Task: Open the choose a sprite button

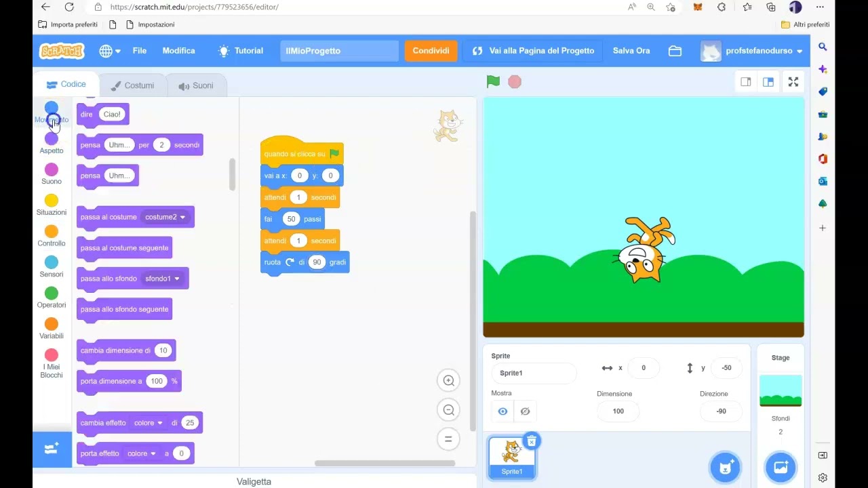Action: tap(725, 467)
